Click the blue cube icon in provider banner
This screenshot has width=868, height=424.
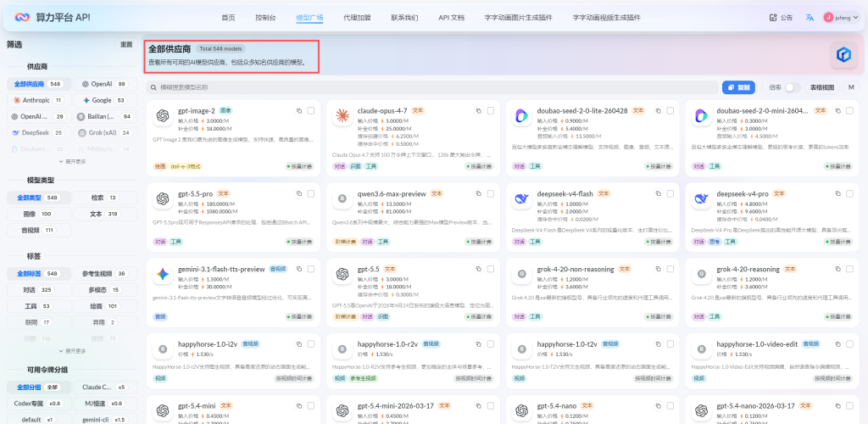[x=843, y=54]
